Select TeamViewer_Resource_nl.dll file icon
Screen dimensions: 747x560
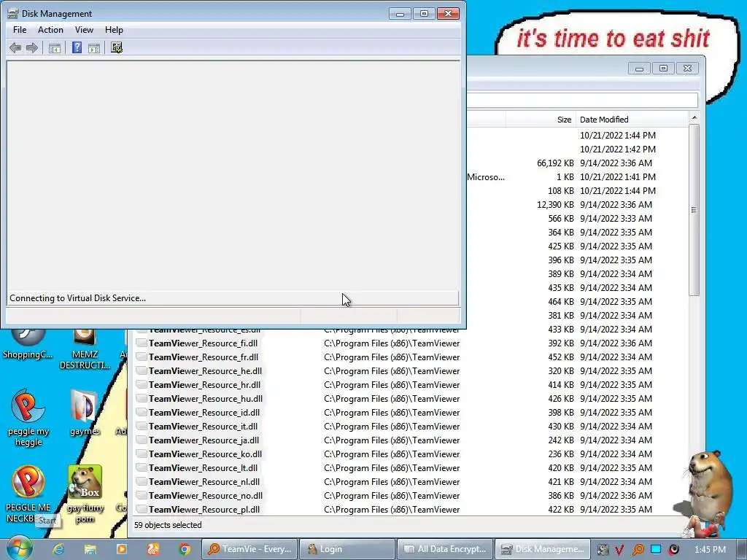pyautogui.click(x=141, y=482)
